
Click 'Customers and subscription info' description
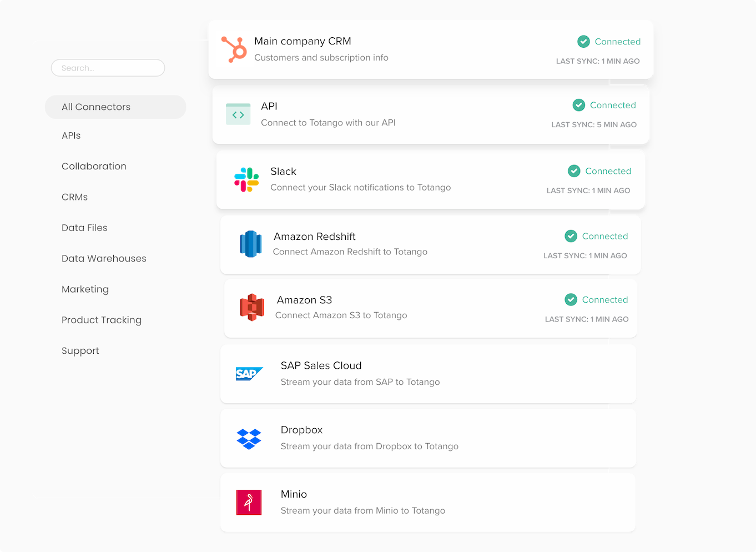(321, 58)
